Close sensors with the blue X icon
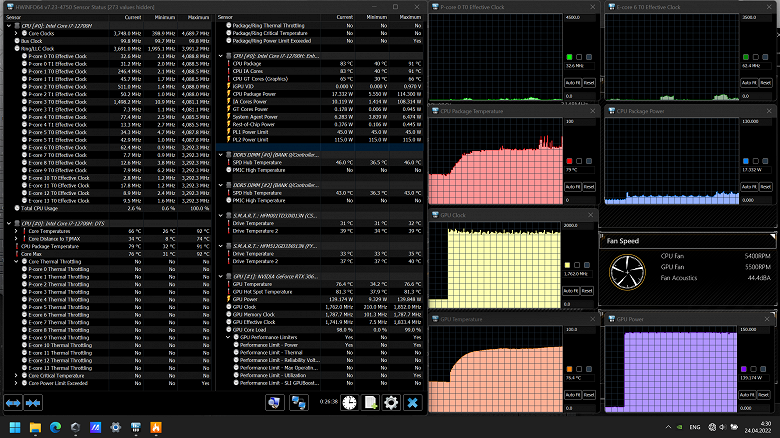 412,403
